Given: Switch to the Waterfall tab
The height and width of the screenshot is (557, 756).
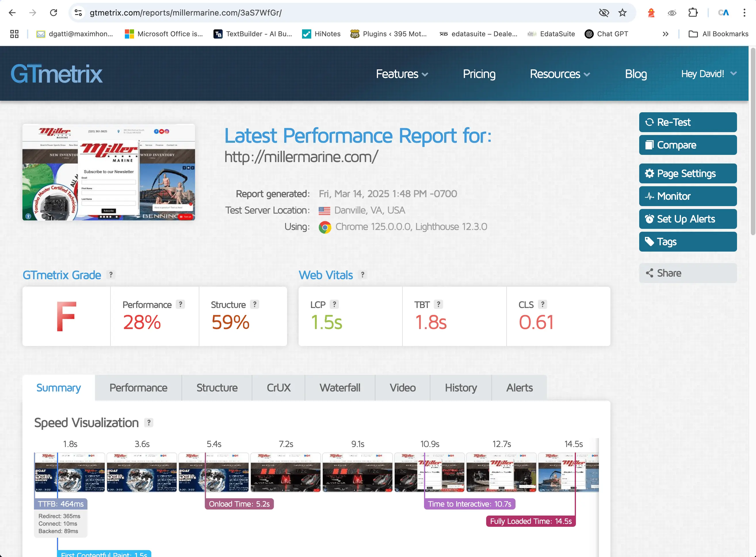Looking at the screenshot, I should pos(339,388).
